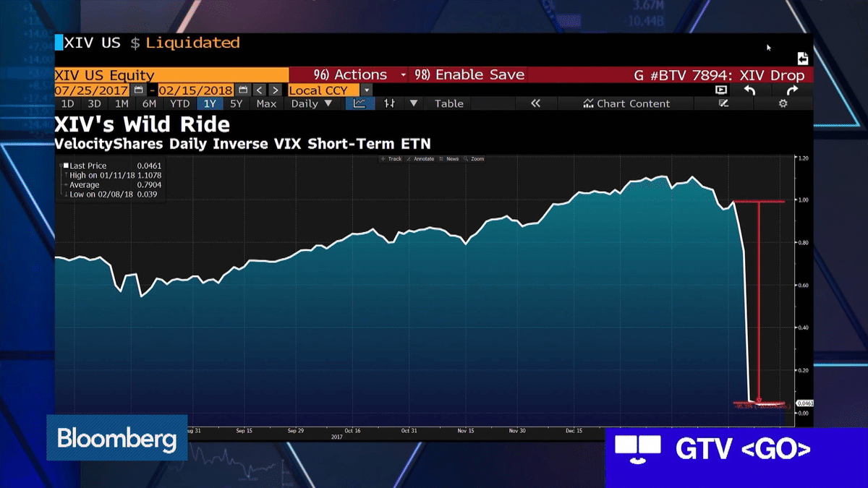Open the calendar picker beside start date 07/25/2017
This screenshot has width=868, height=488.
139,90
